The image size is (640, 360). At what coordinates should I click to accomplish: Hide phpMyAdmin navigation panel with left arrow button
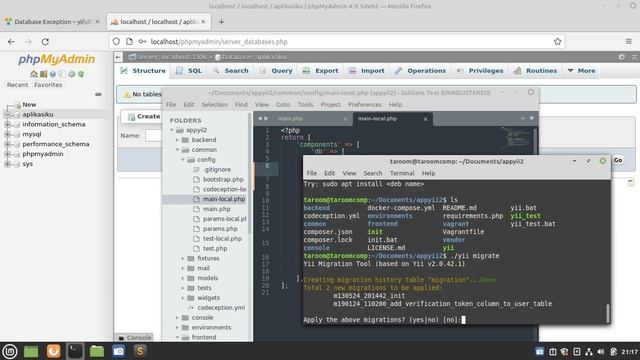(x=118, y=57)
